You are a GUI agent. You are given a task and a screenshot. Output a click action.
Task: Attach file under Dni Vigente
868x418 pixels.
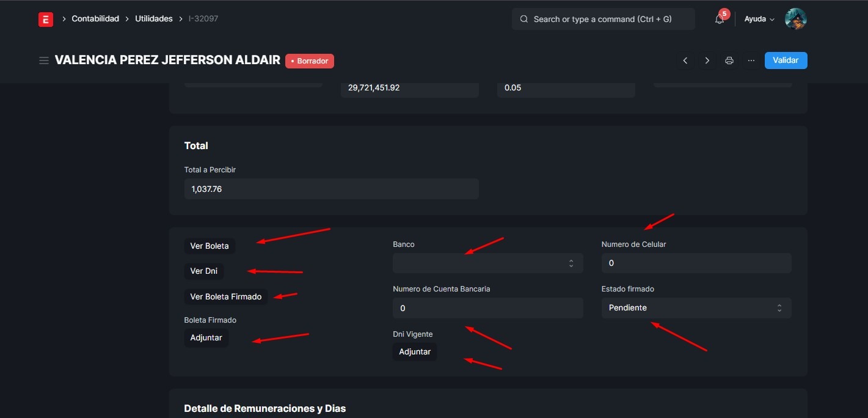415,352
